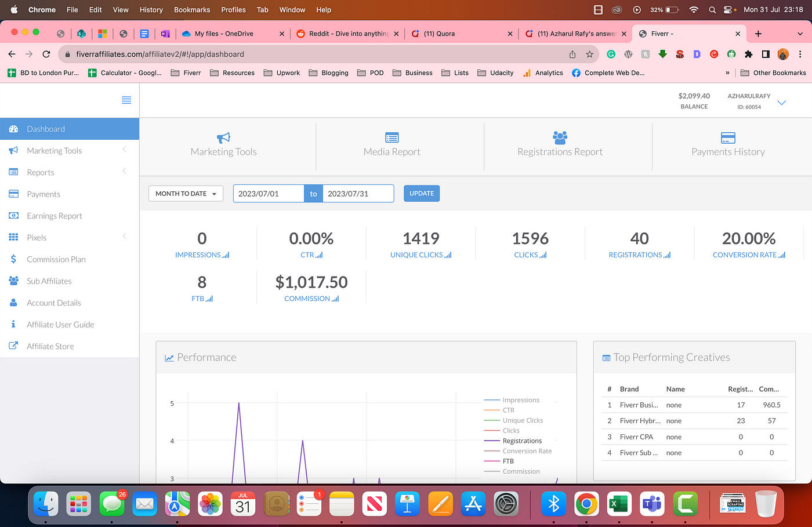812x527 pixels.
Task: Open Payments History card icon
Action: coord(728,137)
